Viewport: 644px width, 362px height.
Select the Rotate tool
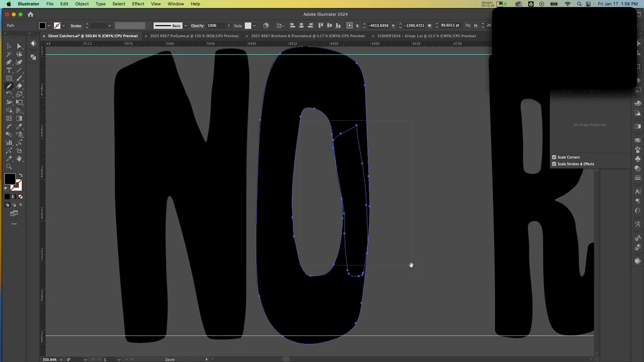pos(9,94)
